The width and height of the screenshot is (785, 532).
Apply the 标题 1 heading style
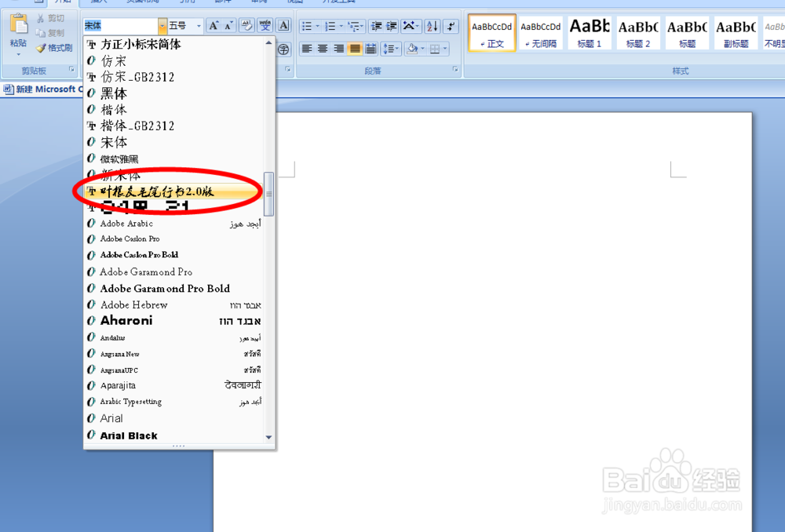pos(590,32)
